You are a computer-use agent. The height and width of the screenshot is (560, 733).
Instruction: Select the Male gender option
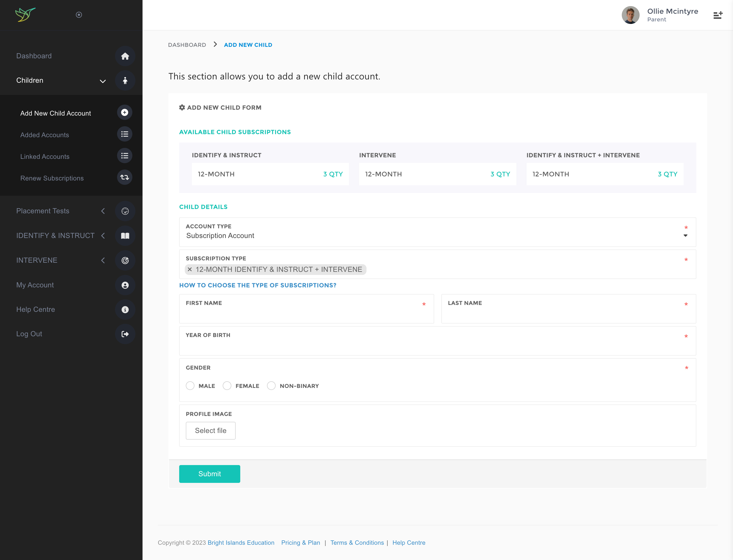coord(190,386)
